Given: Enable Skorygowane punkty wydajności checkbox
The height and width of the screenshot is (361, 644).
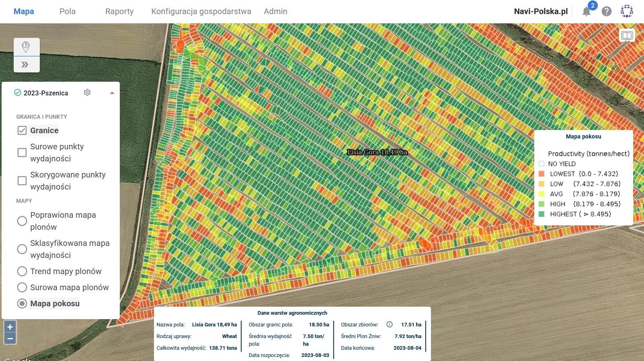Looking at the screenshot, I should click(22, 181).
